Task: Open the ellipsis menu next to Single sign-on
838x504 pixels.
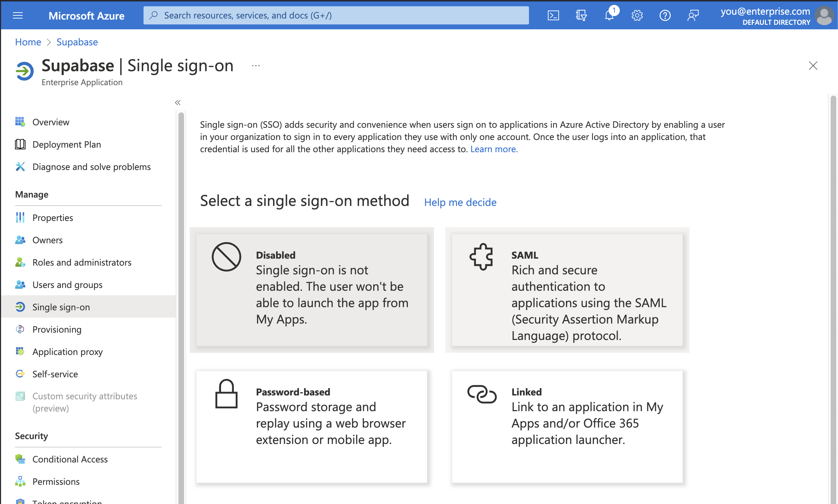Action: 256,65
